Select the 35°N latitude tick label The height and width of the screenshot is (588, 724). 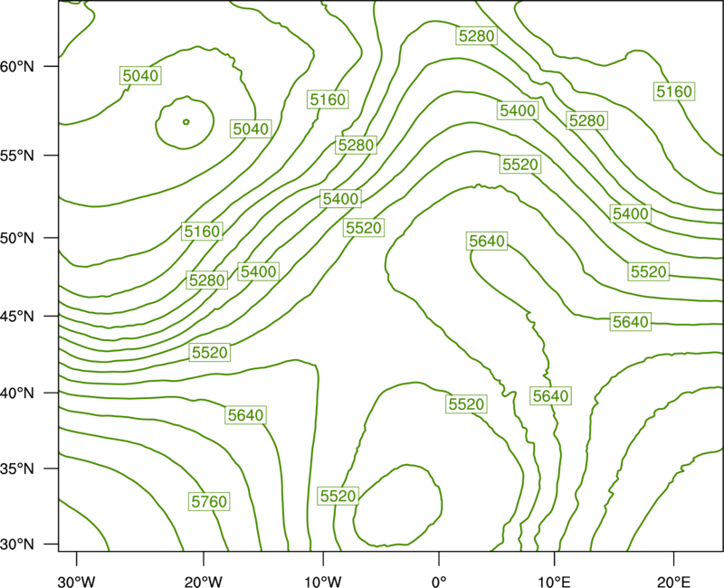[x=17, y=469]
